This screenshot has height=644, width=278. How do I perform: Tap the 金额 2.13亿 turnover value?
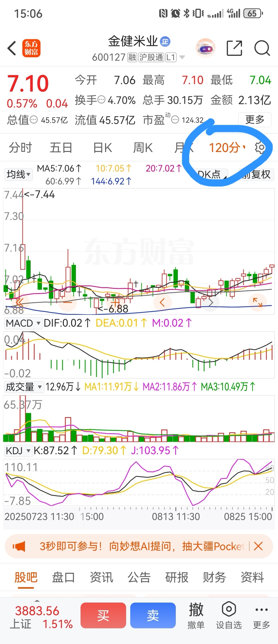coord(241,100)
